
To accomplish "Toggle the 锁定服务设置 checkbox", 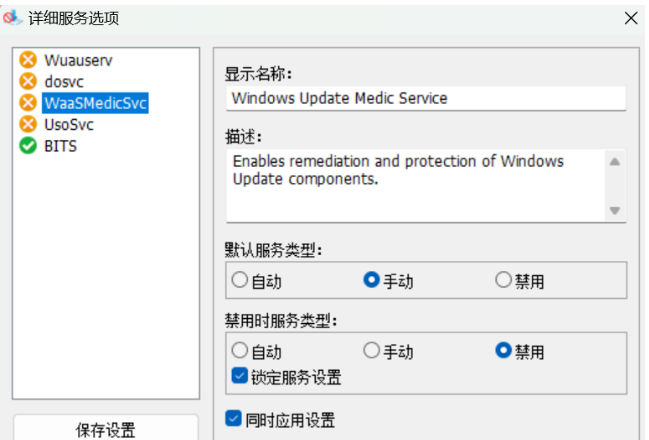I will coord(240,377).
